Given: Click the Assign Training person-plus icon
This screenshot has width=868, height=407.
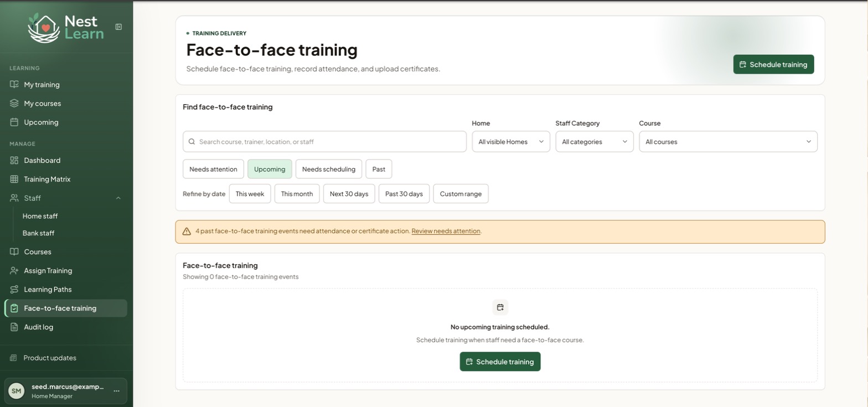Looking at the screenshot, I should coord(14,271).
